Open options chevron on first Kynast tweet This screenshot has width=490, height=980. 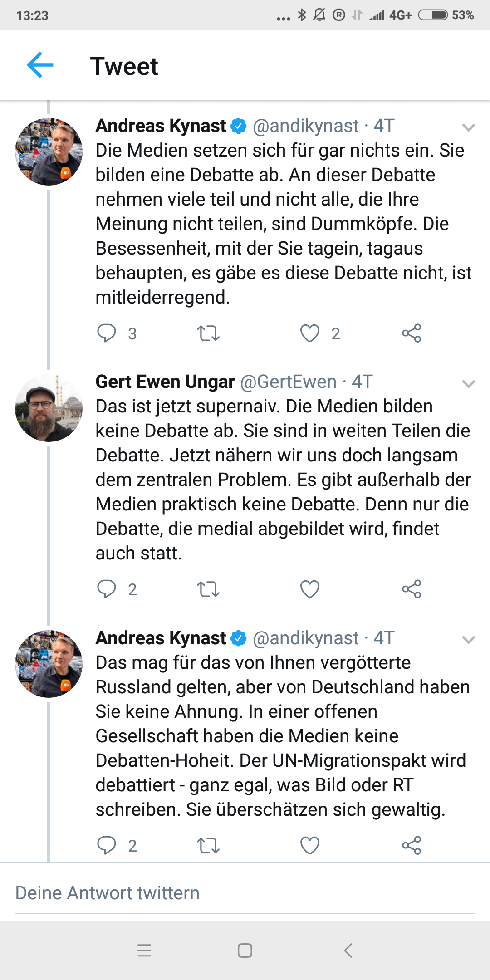[468, 127]
